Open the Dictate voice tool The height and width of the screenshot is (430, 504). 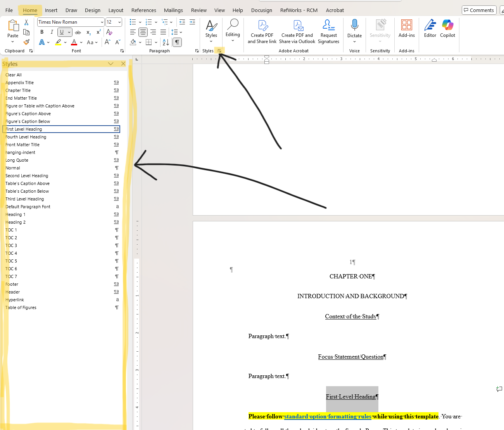click(x=354, y=28)
